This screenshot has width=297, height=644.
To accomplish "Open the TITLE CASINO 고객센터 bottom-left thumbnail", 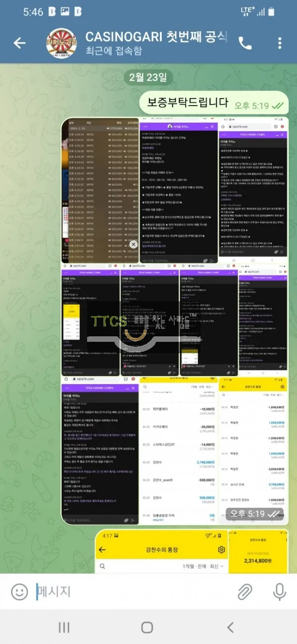I will [x=100, y=453].
